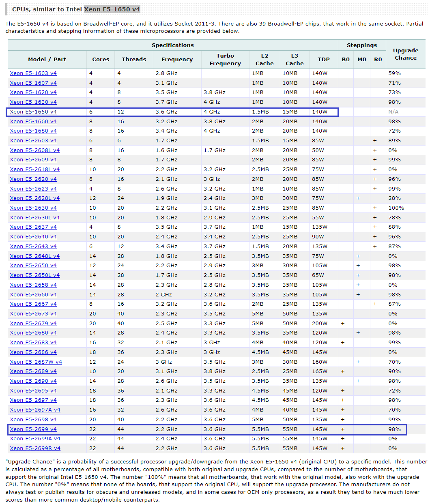Open the Xeon E5-2679 v4 link
Screen dimensions: 430x504
[33, 324]
